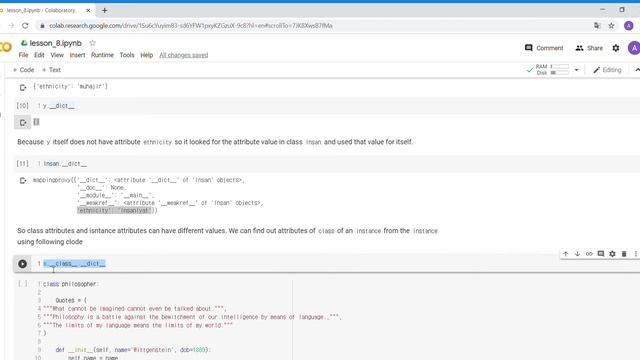Click paragraph starting "Because y itself"
Screen dimensions: 640x360
[215, 142]
